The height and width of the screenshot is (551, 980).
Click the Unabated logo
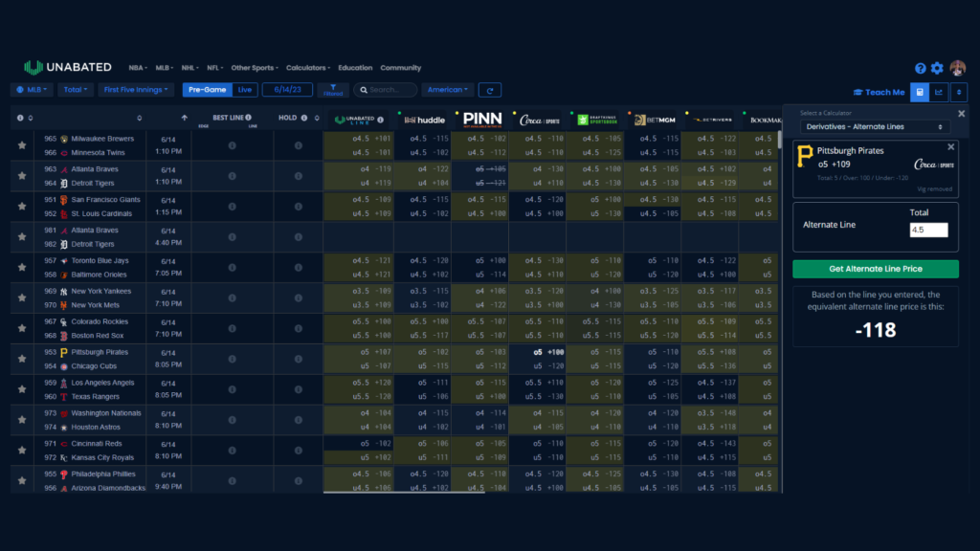(68, 68)
